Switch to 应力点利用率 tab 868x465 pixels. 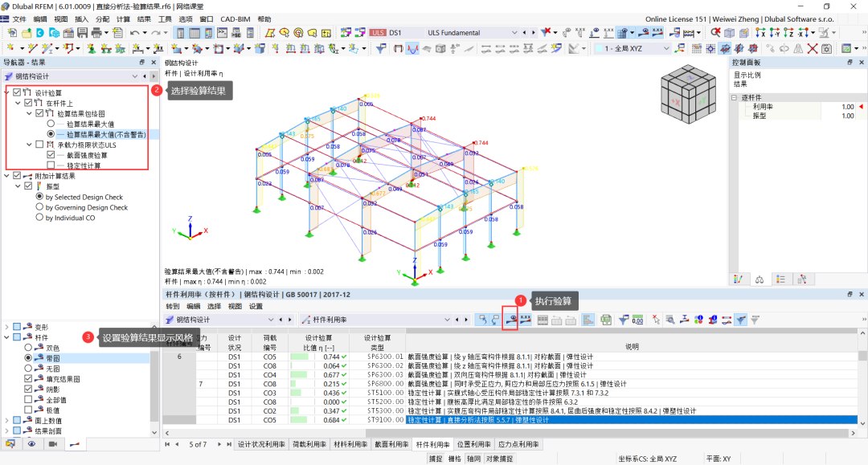click(518, 444)
